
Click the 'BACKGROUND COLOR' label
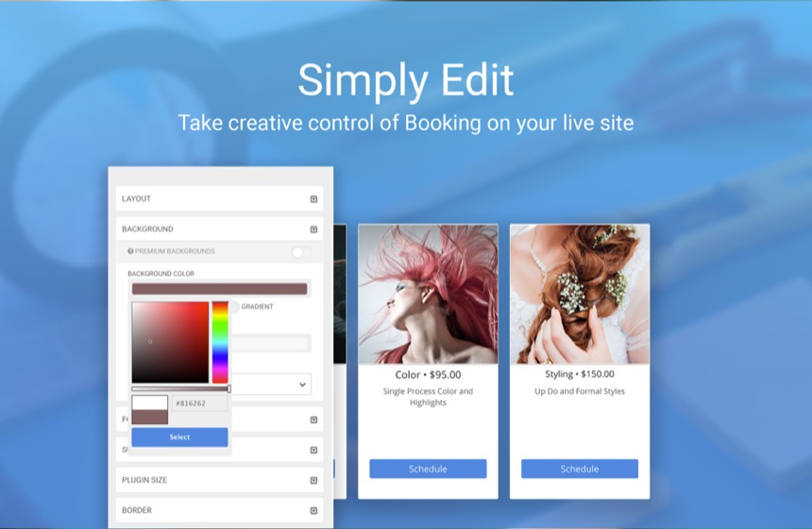161,274
